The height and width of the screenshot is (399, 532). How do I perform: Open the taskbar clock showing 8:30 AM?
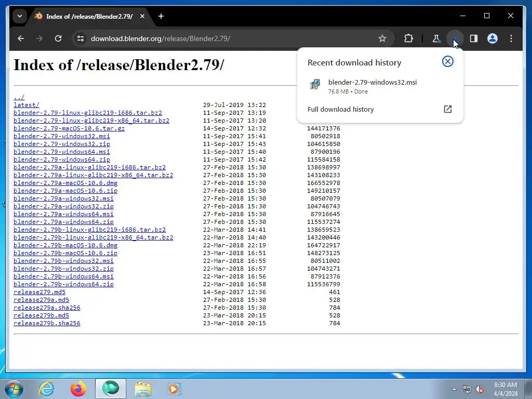coord(506,389)
